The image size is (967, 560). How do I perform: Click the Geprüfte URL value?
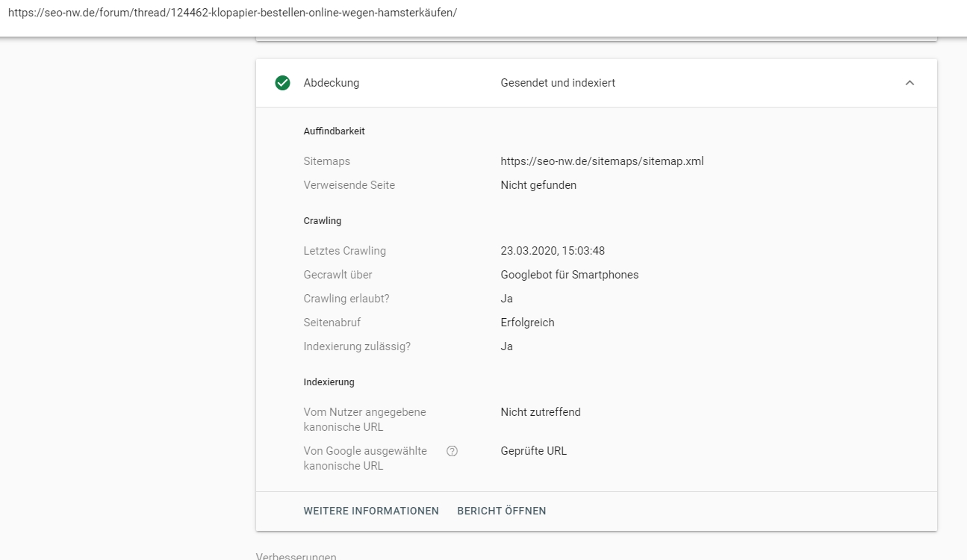click(x=533, y=451)
